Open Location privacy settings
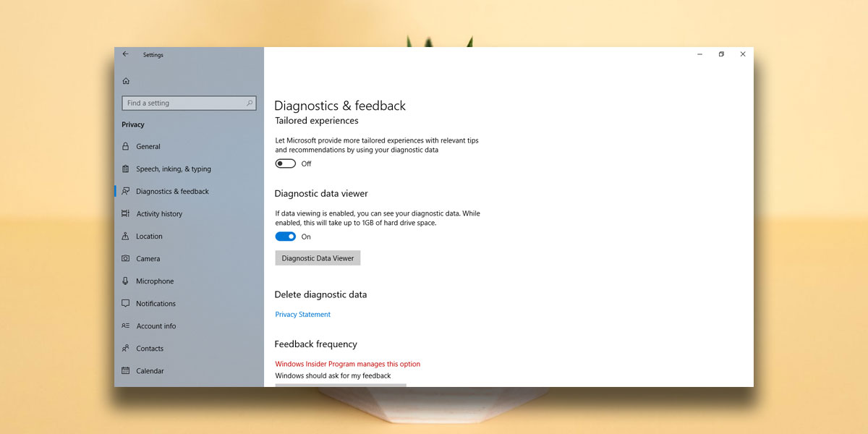Viewport: 868px width, 434px height. (189, 236)
